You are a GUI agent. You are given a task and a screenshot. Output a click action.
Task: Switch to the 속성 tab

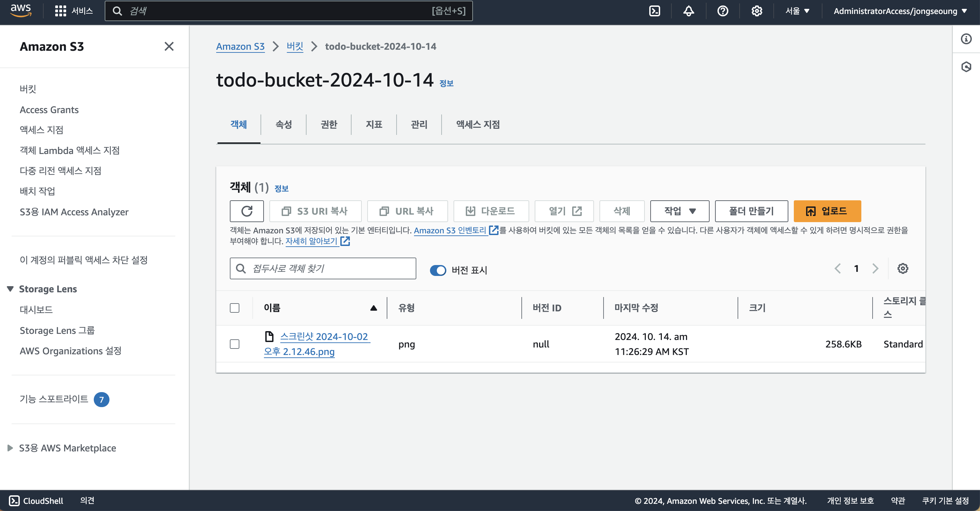pyautogui.click(x=283, y=124)
